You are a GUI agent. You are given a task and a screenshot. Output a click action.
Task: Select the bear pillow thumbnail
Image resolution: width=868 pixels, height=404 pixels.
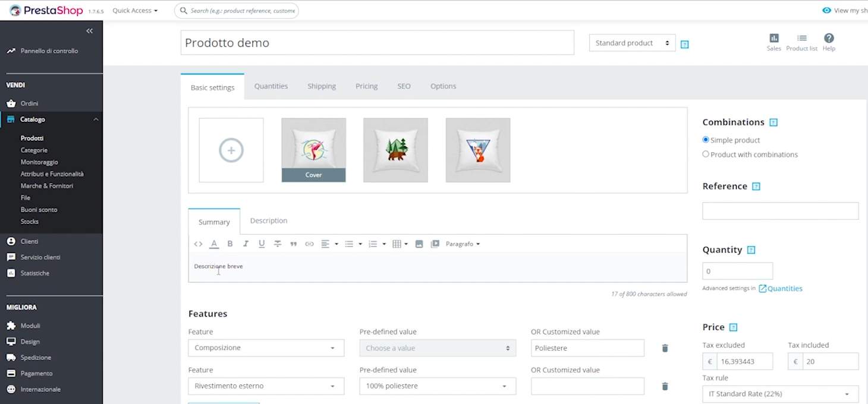[x=395, y=150]
